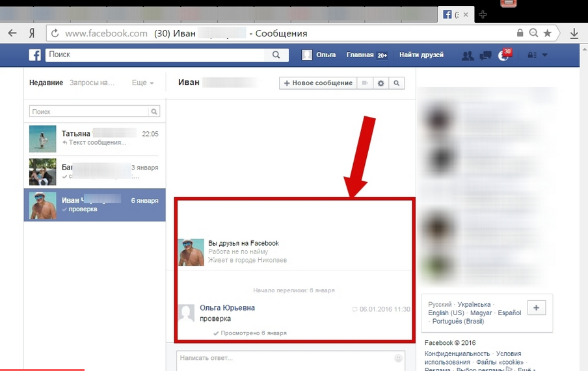Close the Facebook browser tab
Image resolution: width=588 pixels, height=371 pixels.
coord(466,14)
